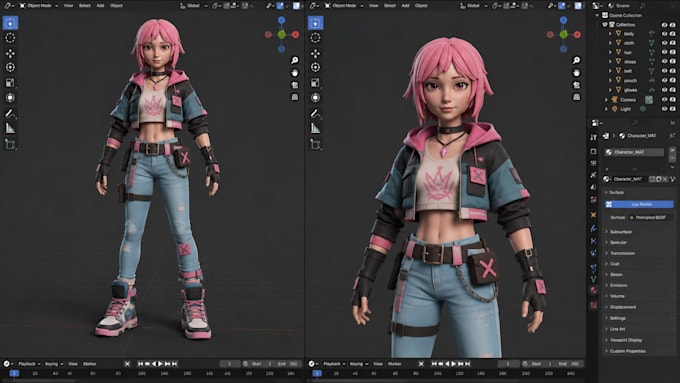Expand the Camera item in outliner
680x383 pixels.
pos(606,100)
